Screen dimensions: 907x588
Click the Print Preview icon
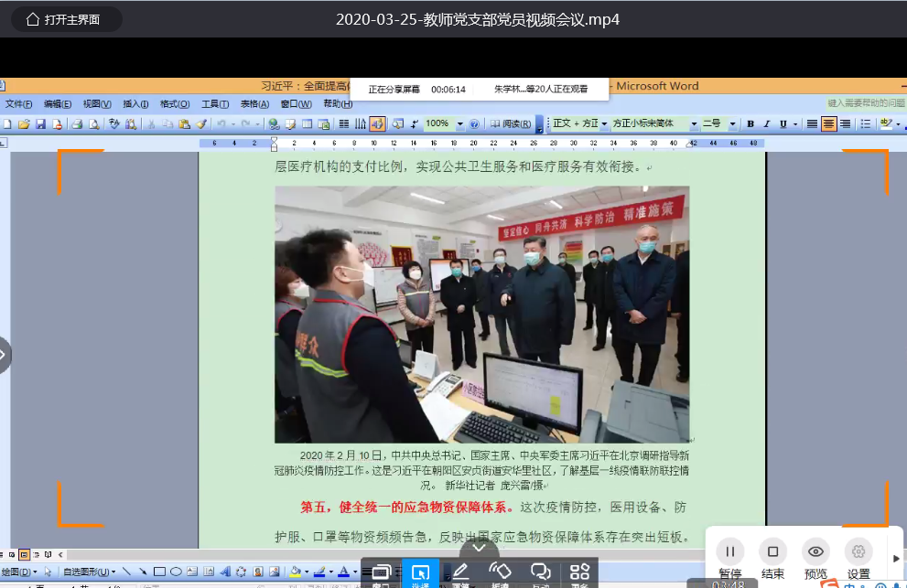(93, 123)
